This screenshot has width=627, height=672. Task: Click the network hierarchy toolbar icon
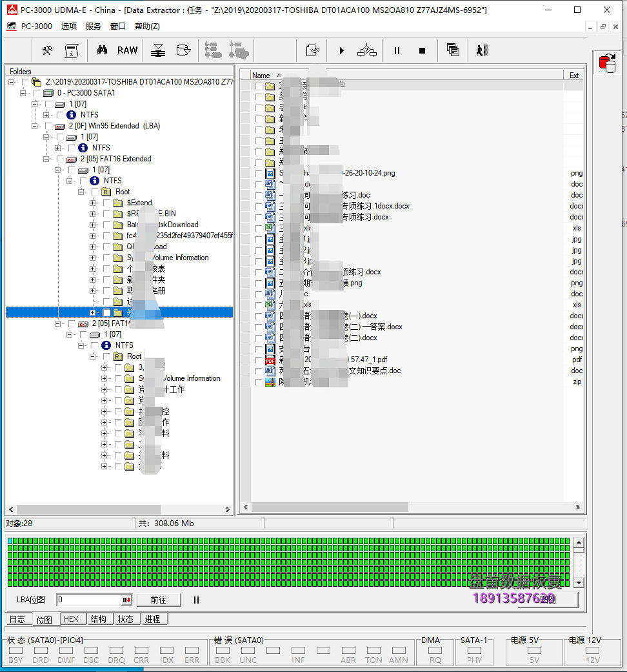(367, 50)
